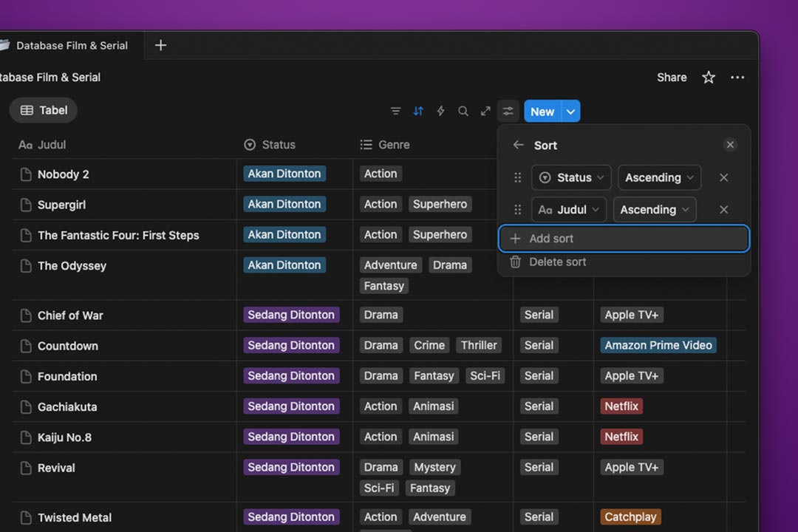
Task: Click the page icon beside Countdown
Action: pyautogui.click(x=25, y=347)
